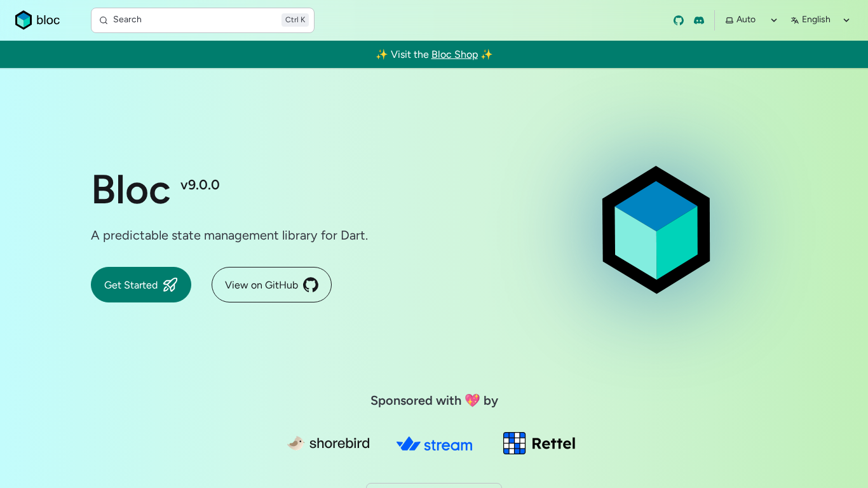868x488 pixels.
Task: Click the View on GitHub button
Action: [271, 285]
